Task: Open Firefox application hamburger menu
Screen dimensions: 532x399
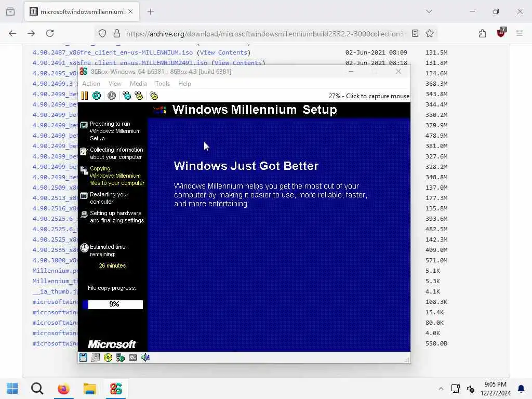Action: [x=520, y=33]
